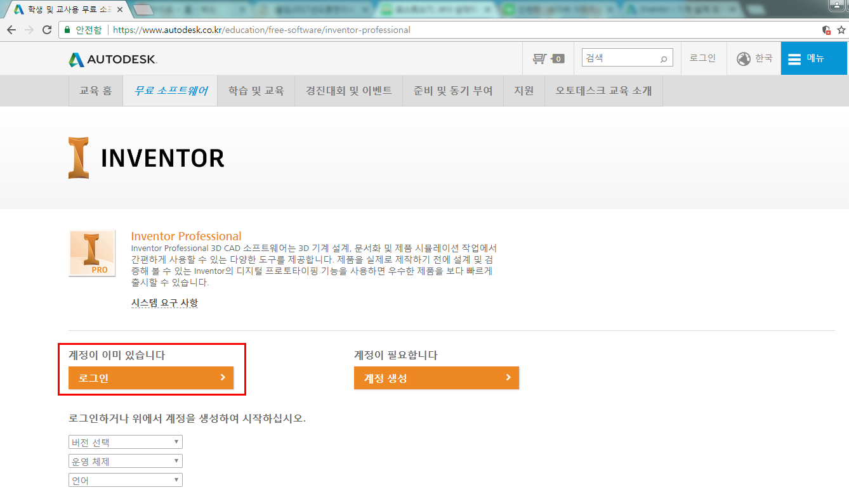
Task: Open the Autodesk logo home link
Action: point(113,60)
